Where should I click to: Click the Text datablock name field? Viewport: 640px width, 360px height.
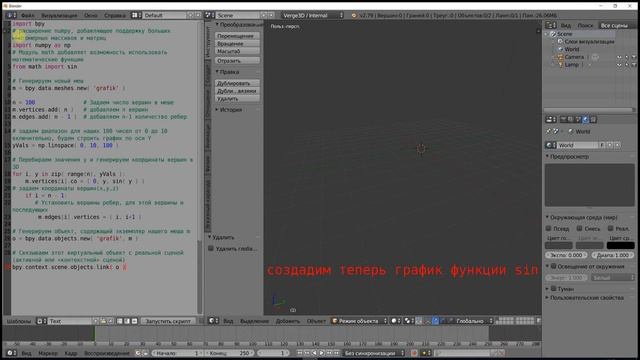70,321
